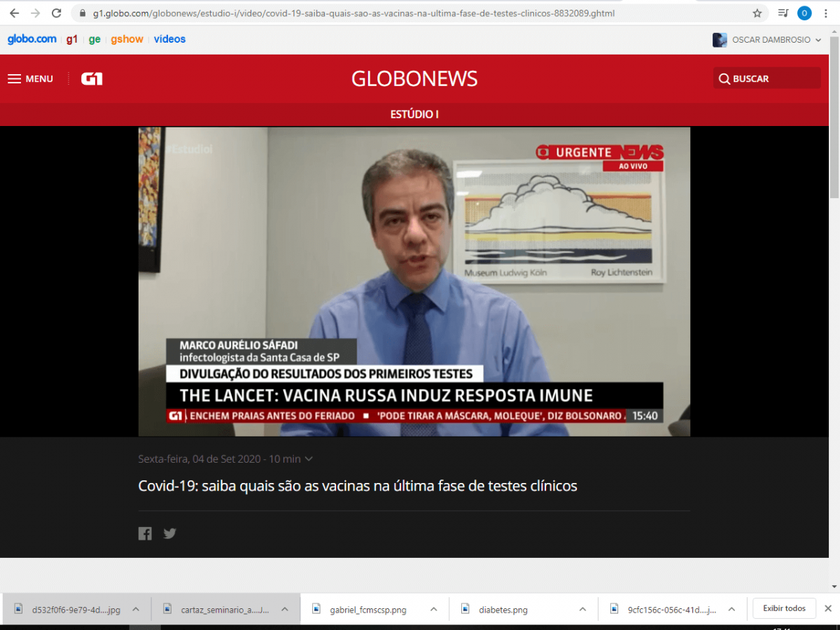Click the file icon for gabriel_fcmscsp.png
Screen dimensions: 840x630
[316, 609]
